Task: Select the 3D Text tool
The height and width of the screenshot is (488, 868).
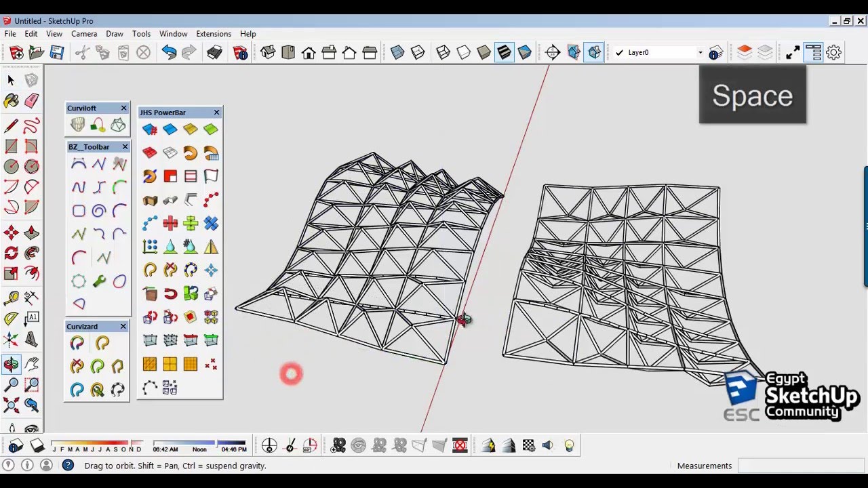Action: 31,339
